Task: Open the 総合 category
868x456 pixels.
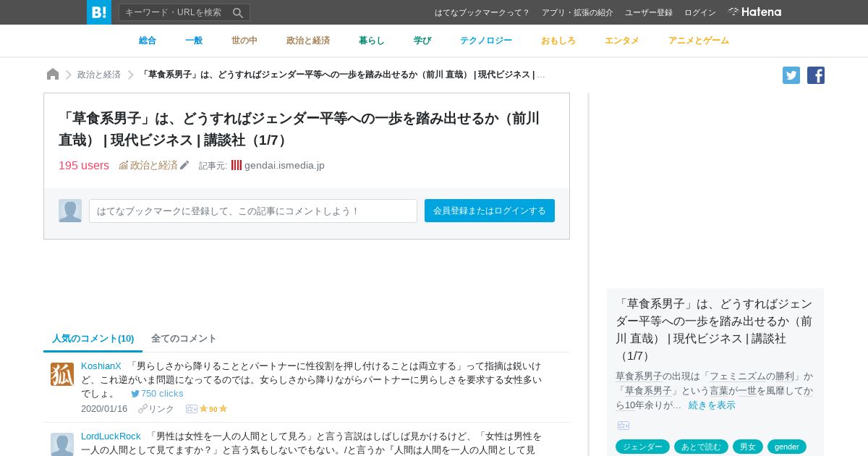Action: 148,41
